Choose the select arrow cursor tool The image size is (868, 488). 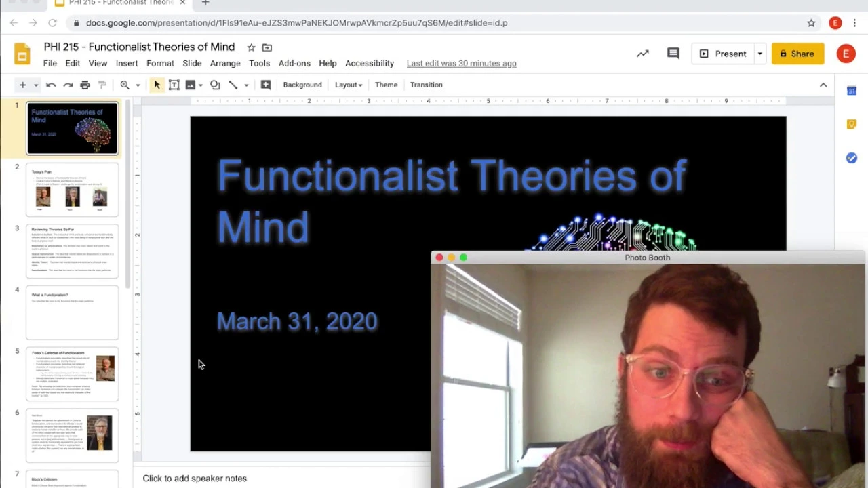[157, 85]
